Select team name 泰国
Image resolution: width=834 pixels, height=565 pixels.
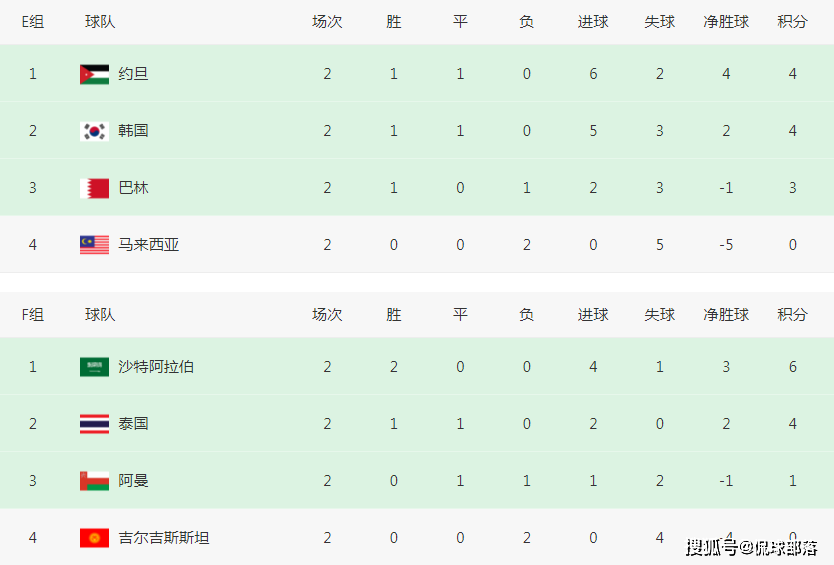[x=133, y=424]
